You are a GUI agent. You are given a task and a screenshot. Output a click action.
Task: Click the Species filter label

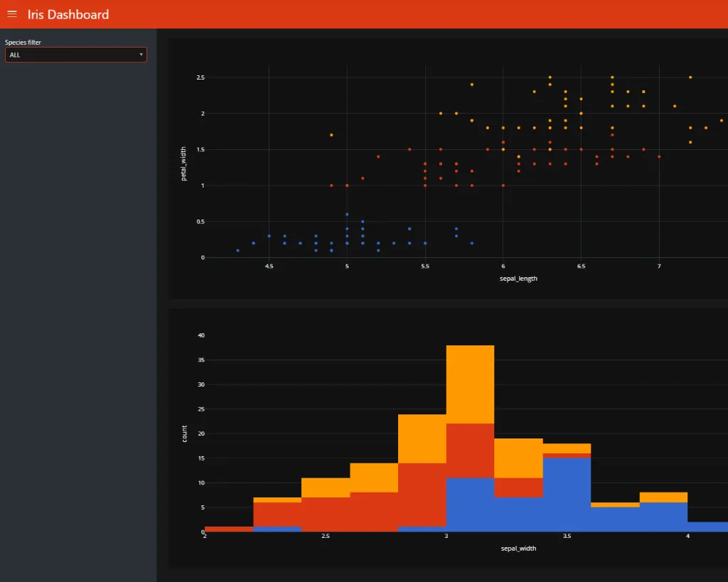(23, 43)
